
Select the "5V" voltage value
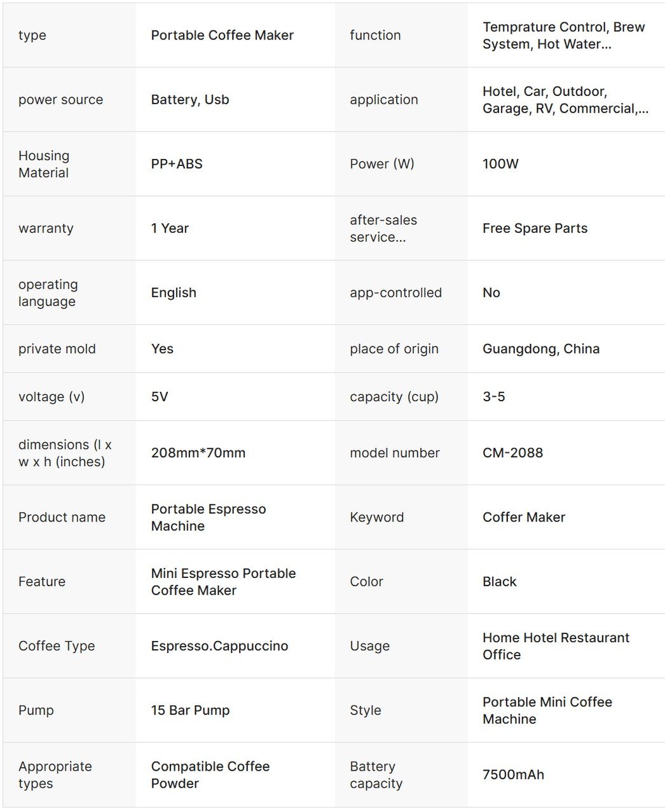point(160,397)
